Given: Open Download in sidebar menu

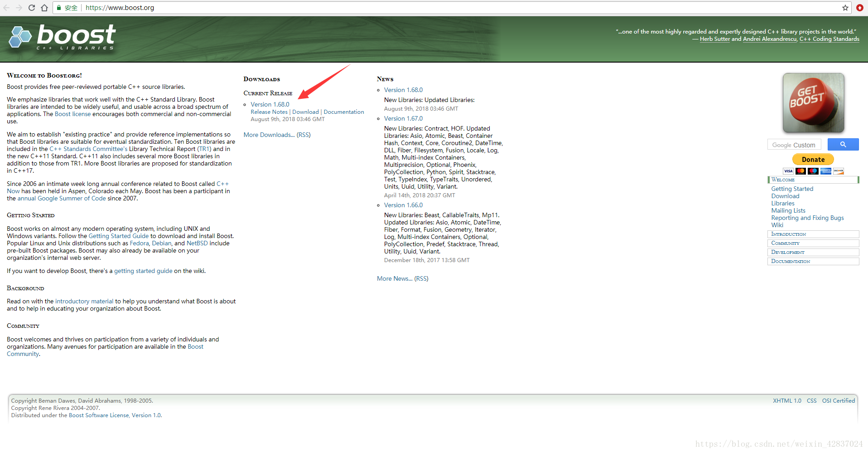Looking at the screenshot, I should 786,196.
